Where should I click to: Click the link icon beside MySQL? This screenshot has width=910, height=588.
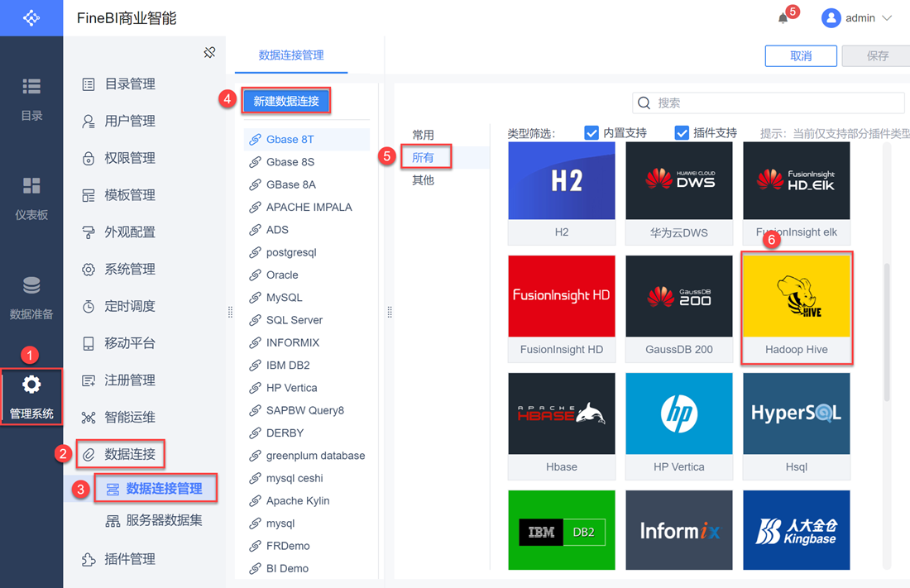click(x=255, y=298)
